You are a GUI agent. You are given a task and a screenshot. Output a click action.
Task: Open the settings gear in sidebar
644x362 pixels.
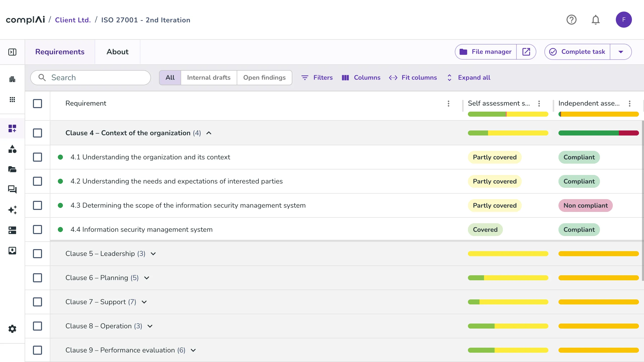(12, 329)
